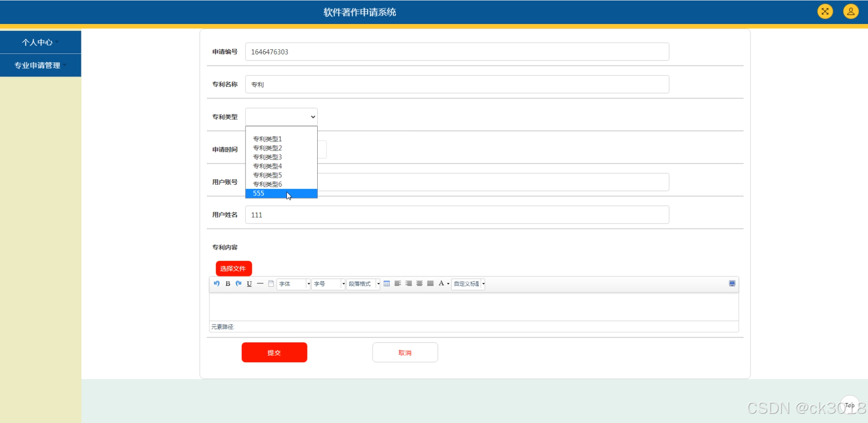Image resolution: width=868 pixels, height=423 pixels.
Task: Open the font color dropdown arrow
Action: 448,284
